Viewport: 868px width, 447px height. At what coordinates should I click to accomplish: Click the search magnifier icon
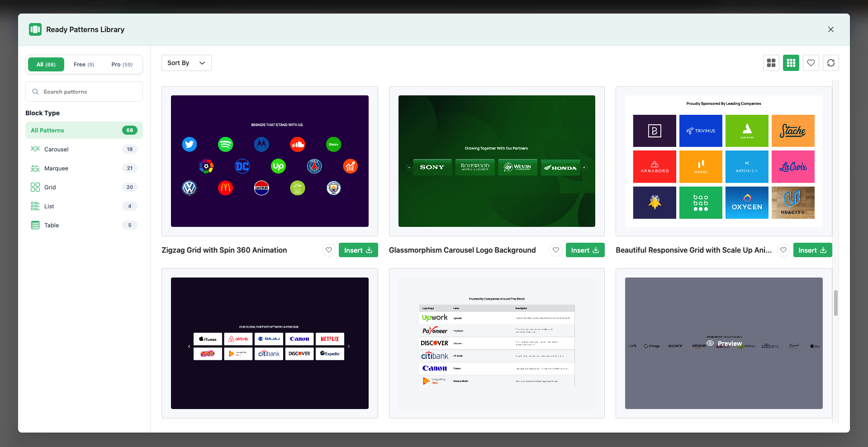pos(35,92)
